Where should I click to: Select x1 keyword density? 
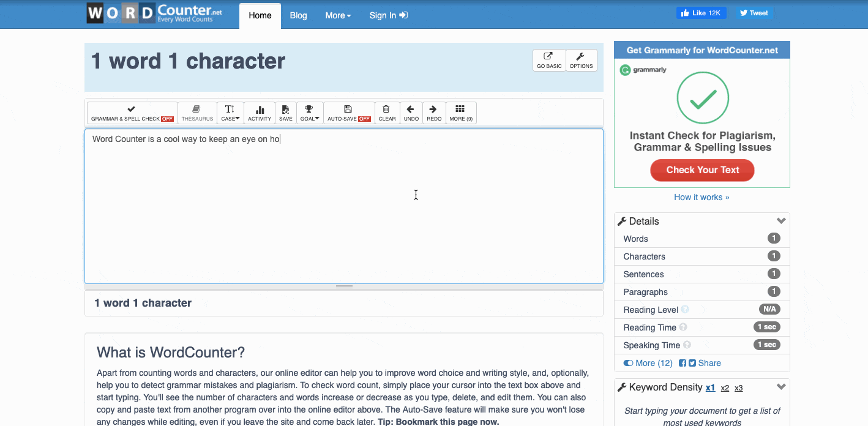pyautogui.click(x=710, y=387)
